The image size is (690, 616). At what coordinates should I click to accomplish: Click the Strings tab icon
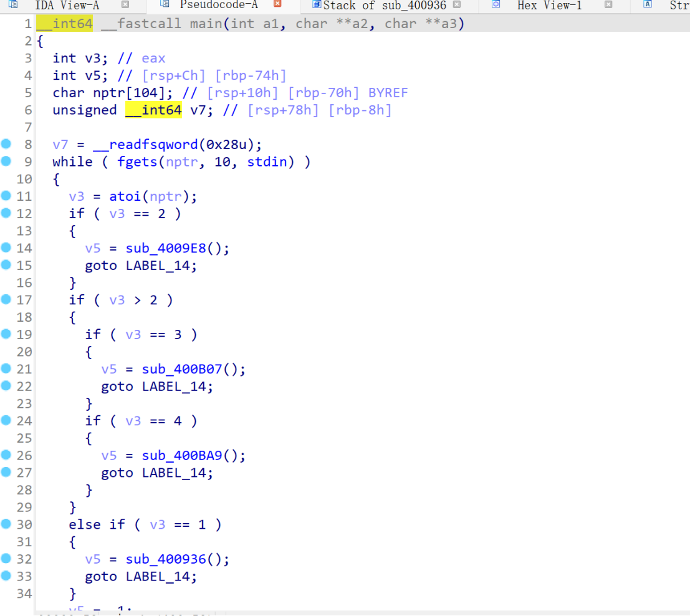pos(648,4)
